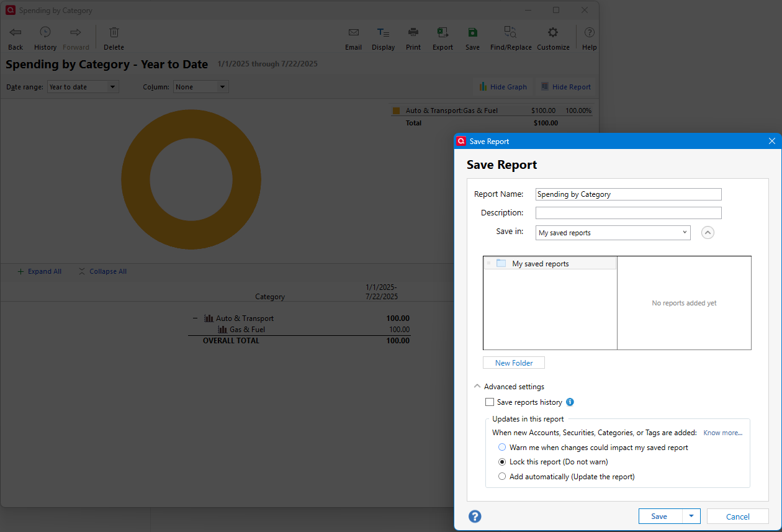Click the Hide Graph button
This screenshot has height=532, width=782.
(503, 87)
